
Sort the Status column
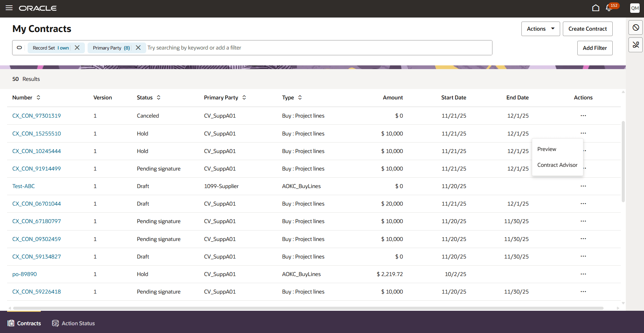pos(158,97)
